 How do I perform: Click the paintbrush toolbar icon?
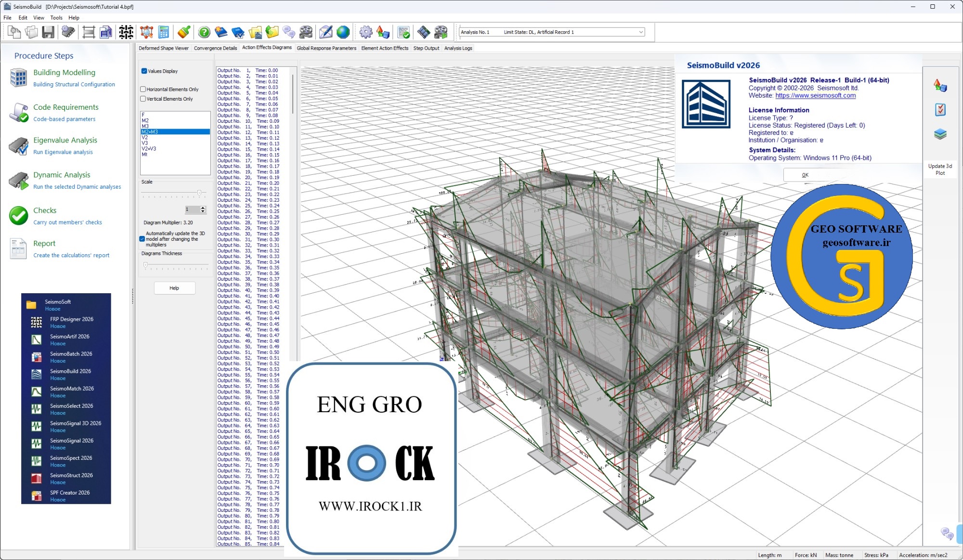point(183,32)
